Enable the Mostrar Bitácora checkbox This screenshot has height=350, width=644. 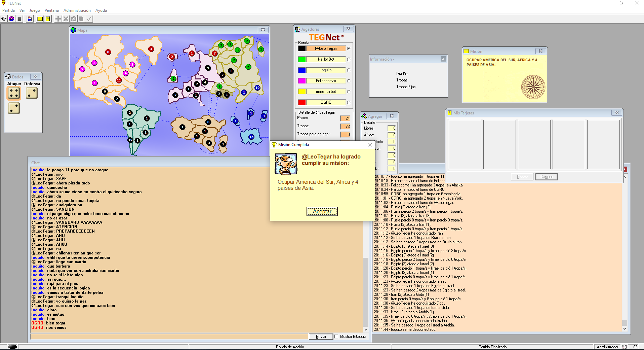coord(336,337)
